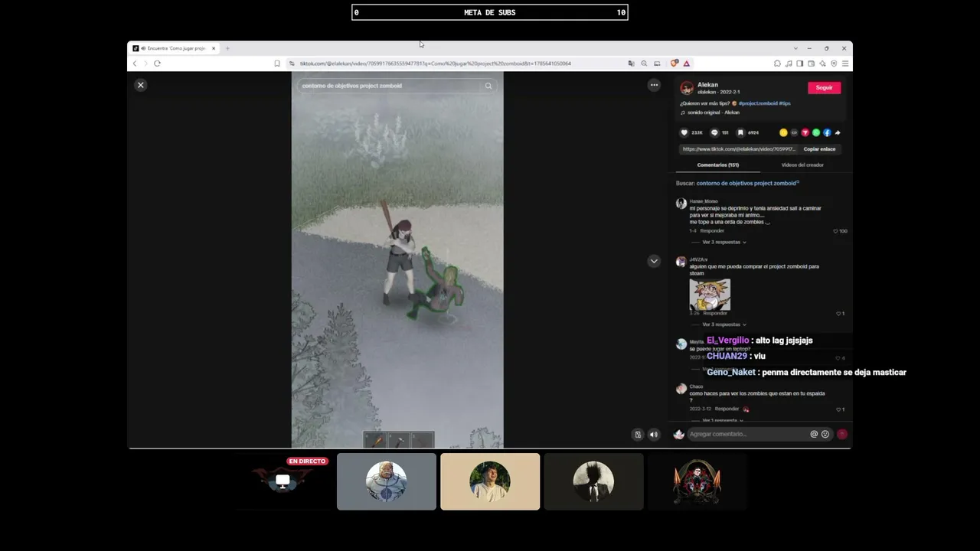Screen dimensions: 980x551
Task: Click the yellow share icon
Action: tap(783, 132)
